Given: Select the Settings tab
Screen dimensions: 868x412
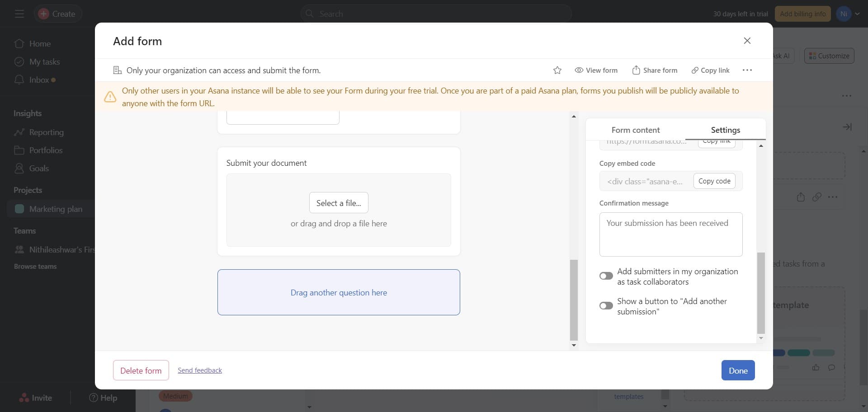Looking at the screenshot, I should pyautogui.click(x=725, y=130).
